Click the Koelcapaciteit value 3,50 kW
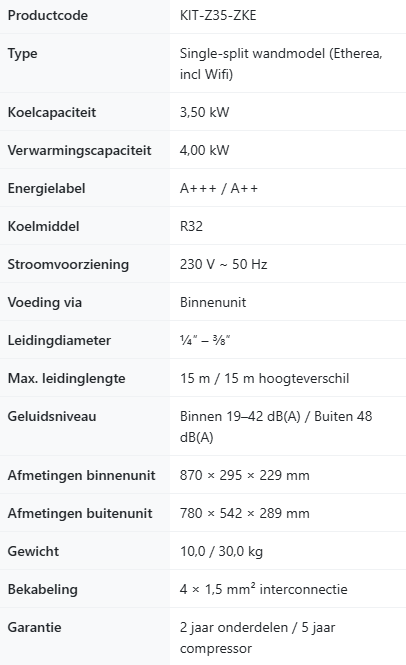 pyautogui.click(x=204, y=112)
